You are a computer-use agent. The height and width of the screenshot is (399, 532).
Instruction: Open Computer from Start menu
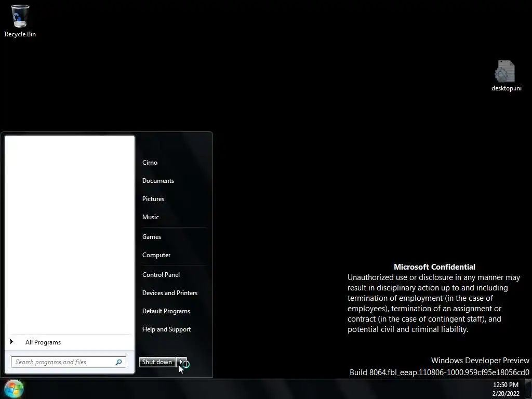tap(156, 255)
